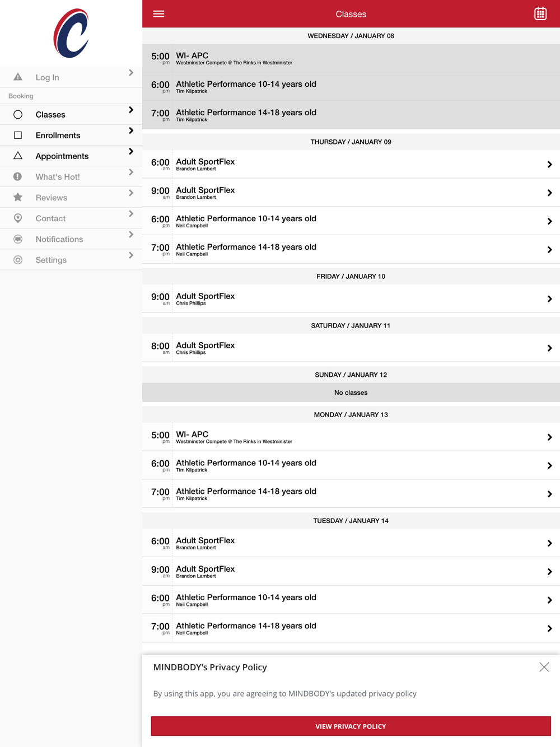
Task: Click the Contact location pin icon
Action: pyautogui.click(x=18, y=218)
